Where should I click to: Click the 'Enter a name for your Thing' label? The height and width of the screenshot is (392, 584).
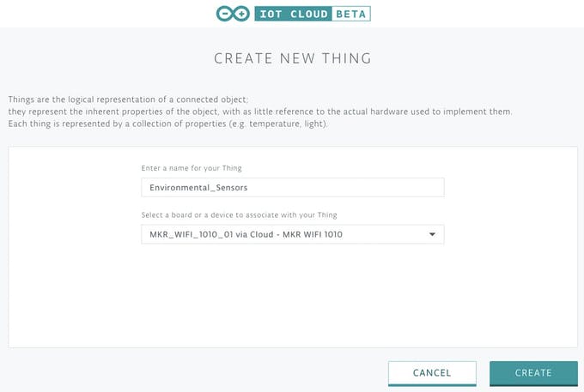pyautogui.click(x=192, y=168)
